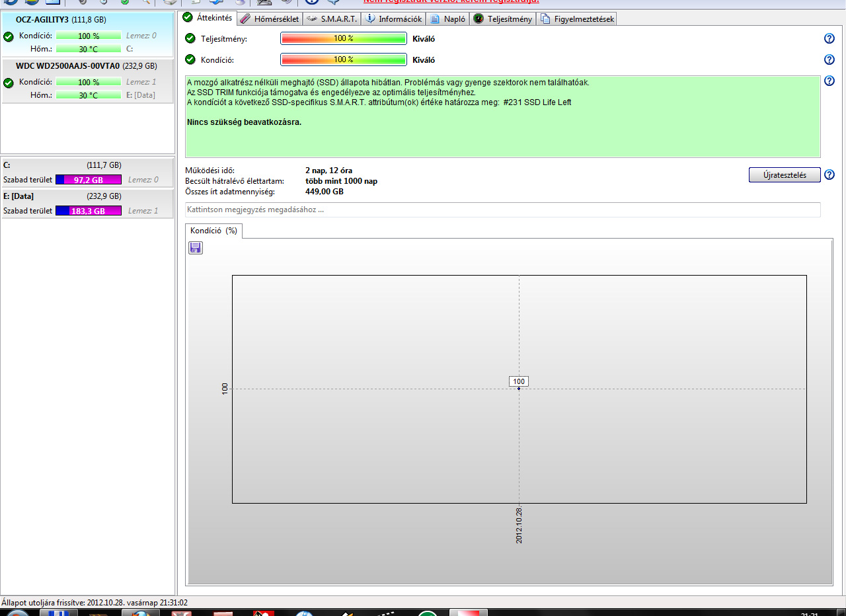The image size is (846, 616).
Task: Open help icon next to Újratesztelés button
Action: (x=829, y=174)
